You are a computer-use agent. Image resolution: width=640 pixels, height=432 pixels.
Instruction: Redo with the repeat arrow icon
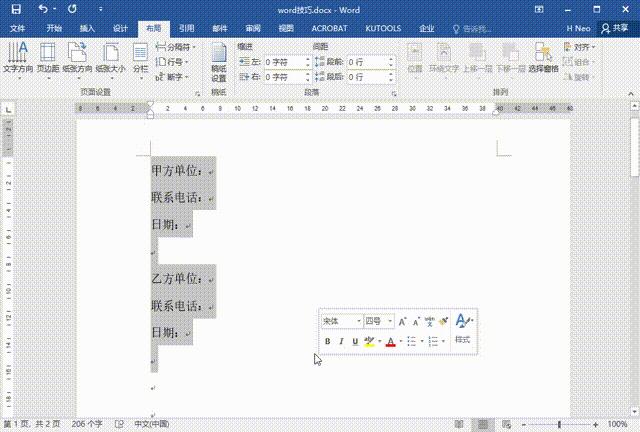click(x=72, y=9)
